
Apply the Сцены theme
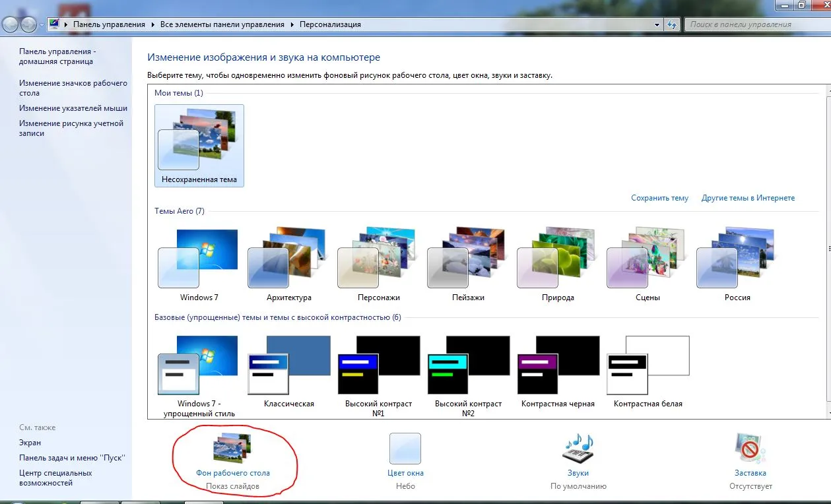click(648, 265)
